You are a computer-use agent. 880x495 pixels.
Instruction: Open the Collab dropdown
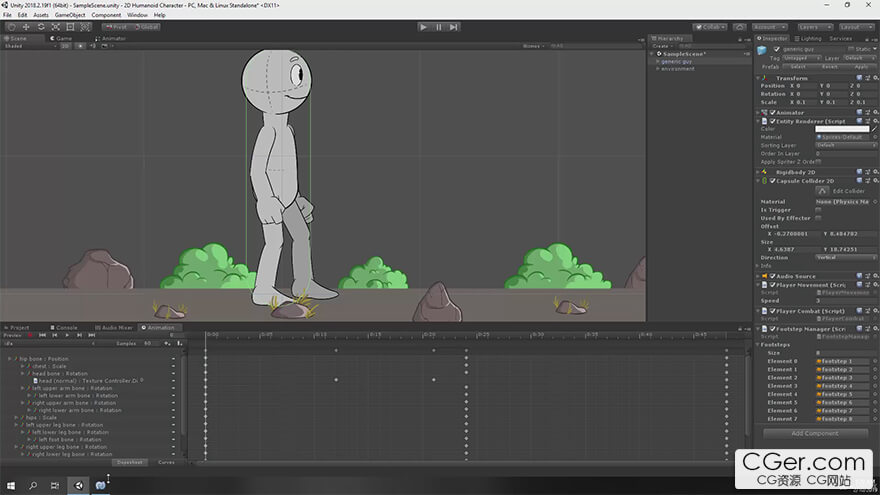coord(711,27)
